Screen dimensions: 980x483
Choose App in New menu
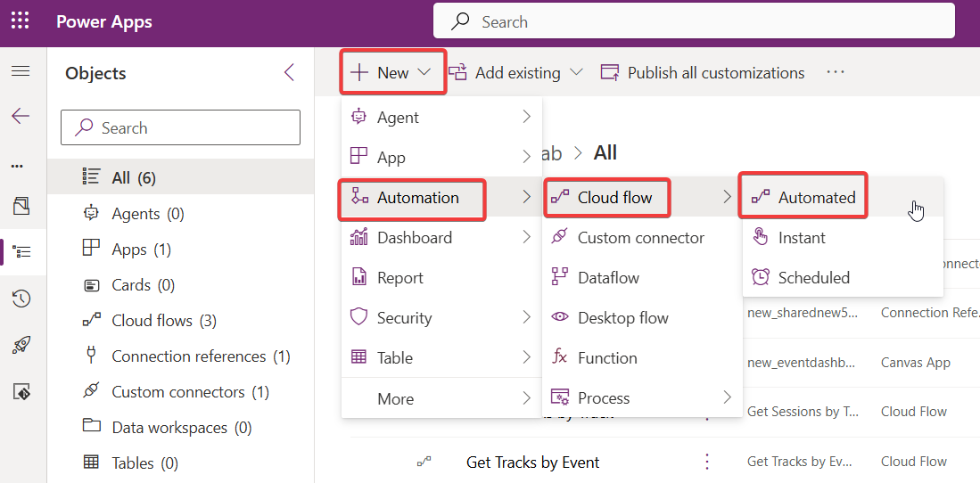pyautogui.click(x=441, y=157)
